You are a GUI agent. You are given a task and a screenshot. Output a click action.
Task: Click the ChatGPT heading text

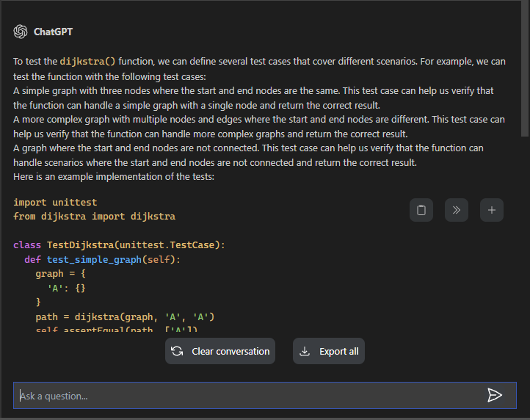click(53, 32)
